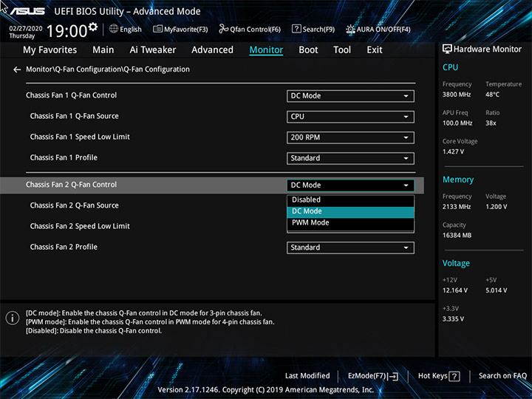Click the Hot Keys question mark icon
Image resolution: width=532 pixels, height=399 pixels.
coord(454,376)
